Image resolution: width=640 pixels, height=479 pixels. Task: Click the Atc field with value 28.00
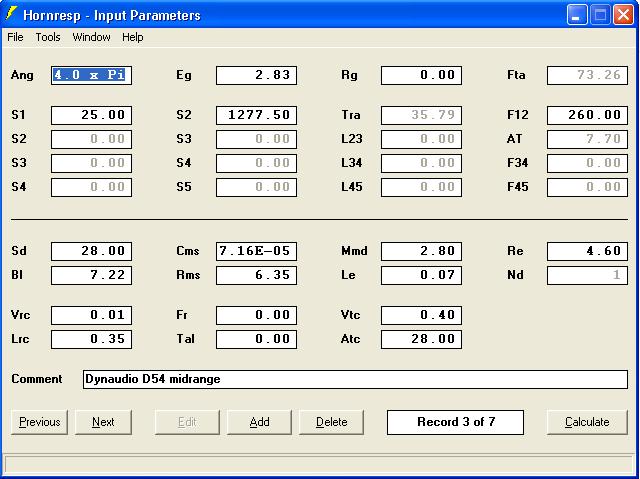[421, 339]
